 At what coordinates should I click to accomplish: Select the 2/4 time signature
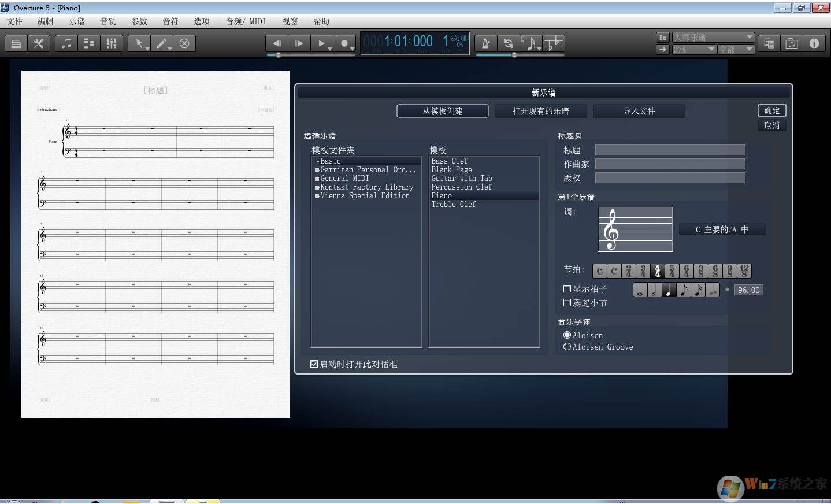(629, 270)
